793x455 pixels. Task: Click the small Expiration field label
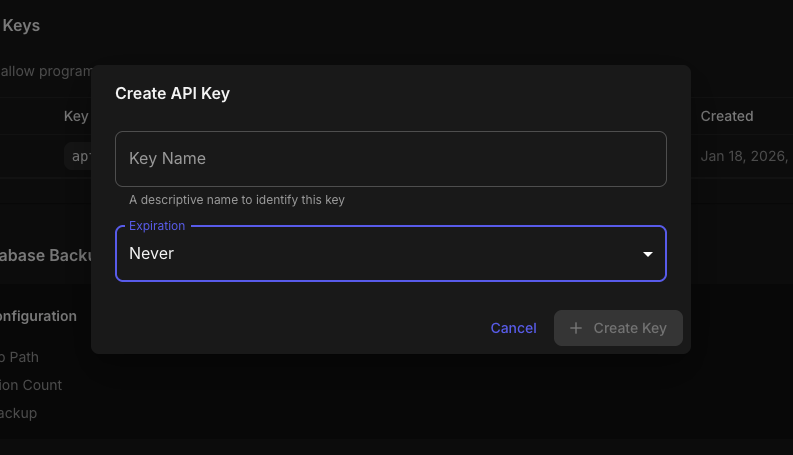point(157,226)
